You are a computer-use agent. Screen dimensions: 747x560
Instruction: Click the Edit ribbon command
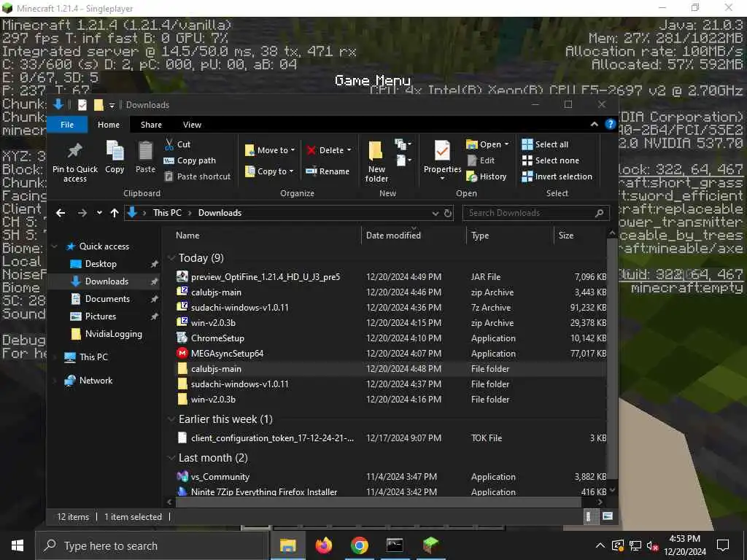[x=481, y=160]
